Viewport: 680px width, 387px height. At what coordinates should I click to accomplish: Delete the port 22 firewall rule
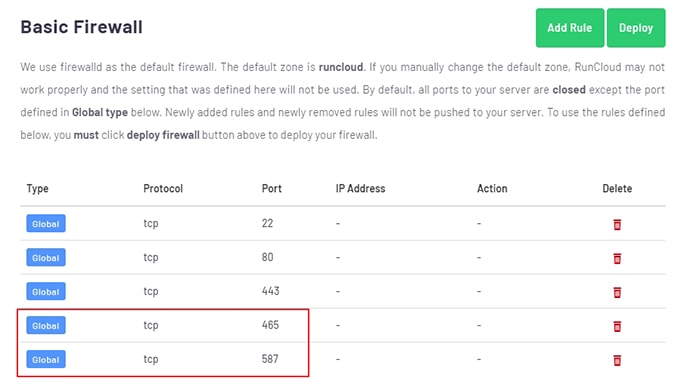click(x=617, y=224)
